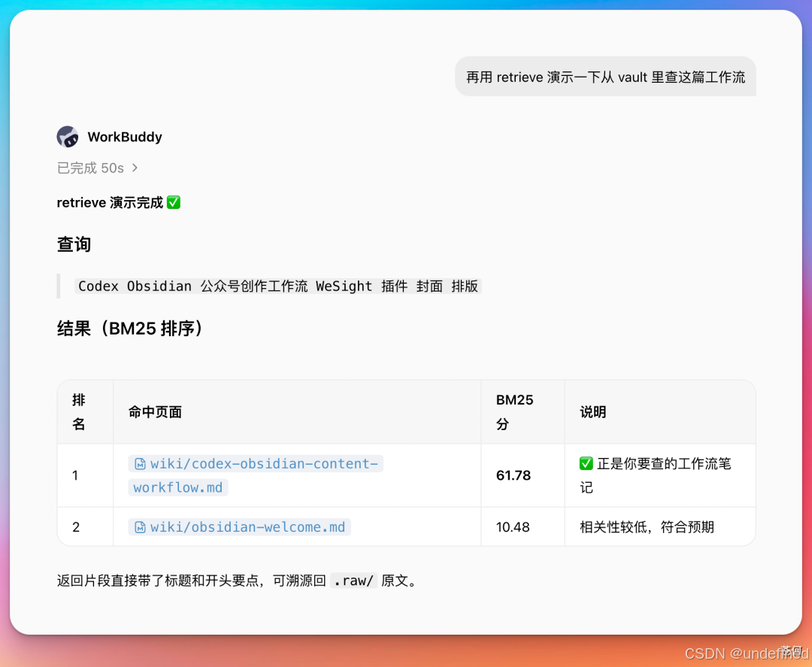Screen dimensions: 812x667
Task: Click the 相关性较低，符合预期 cell
Action: [x=660, y=527]
